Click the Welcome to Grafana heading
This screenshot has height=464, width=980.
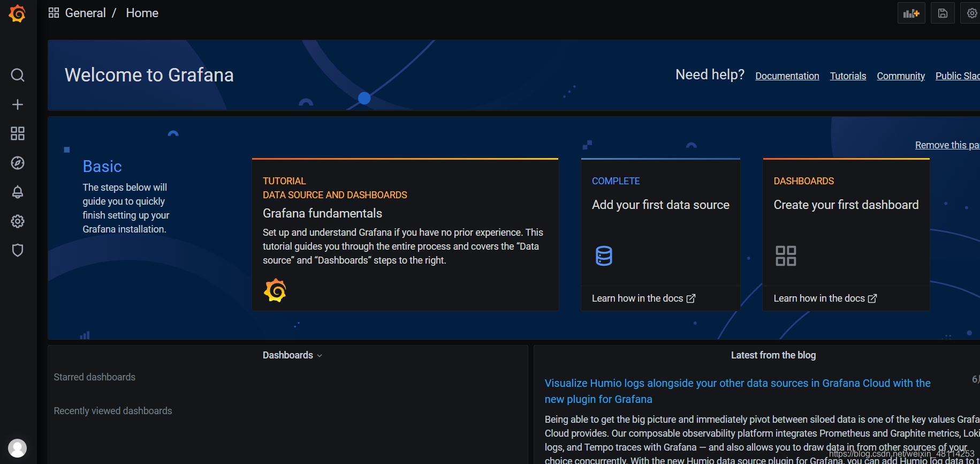pyautogui.click(x=149, y=75)
